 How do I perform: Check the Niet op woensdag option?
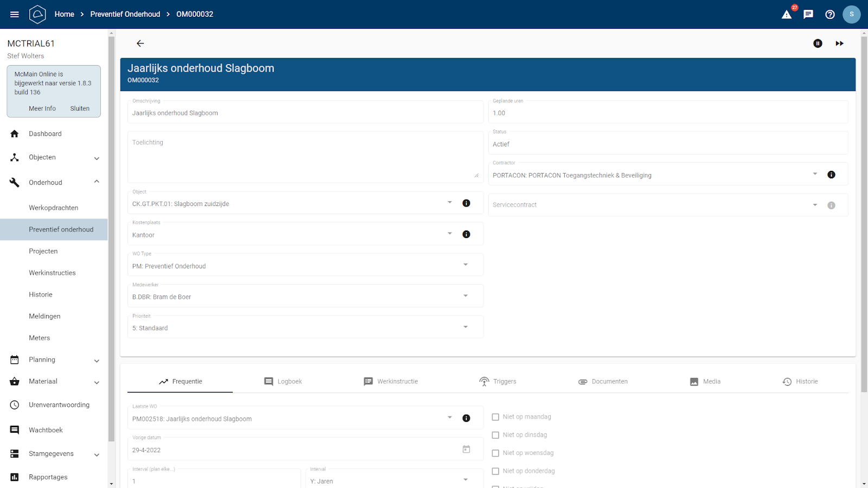(x=495, y=453)
